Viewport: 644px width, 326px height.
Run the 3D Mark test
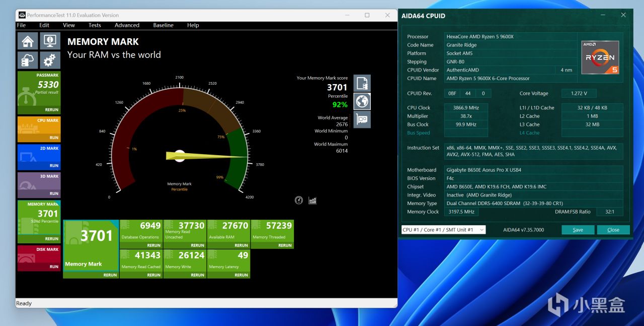(x=54, y=193)
